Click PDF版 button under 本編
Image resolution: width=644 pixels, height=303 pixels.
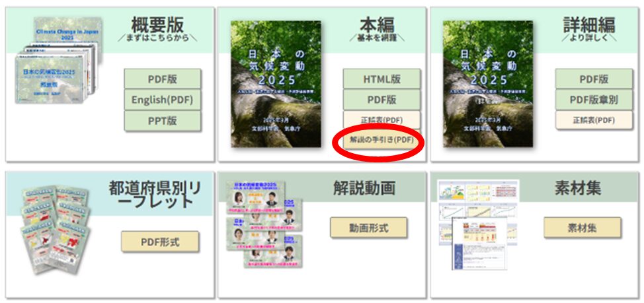[382, 100]
